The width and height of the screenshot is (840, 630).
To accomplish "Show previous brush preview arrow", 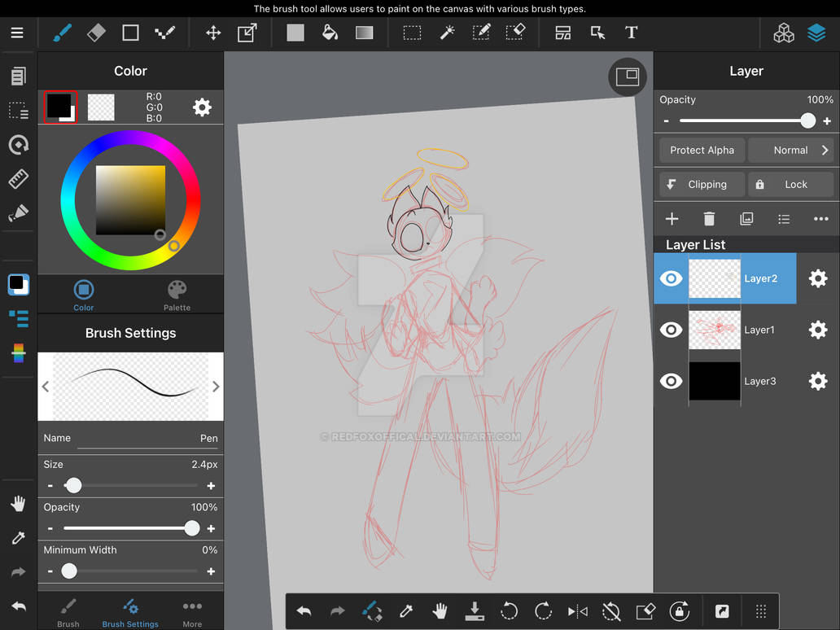I will click(x=46, y=387).
